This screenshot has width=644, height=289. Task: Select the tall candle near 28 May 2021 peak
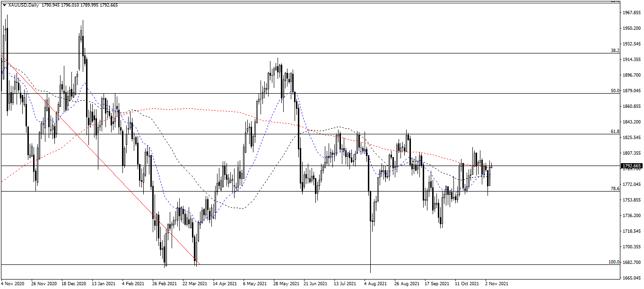coord(278,71)
